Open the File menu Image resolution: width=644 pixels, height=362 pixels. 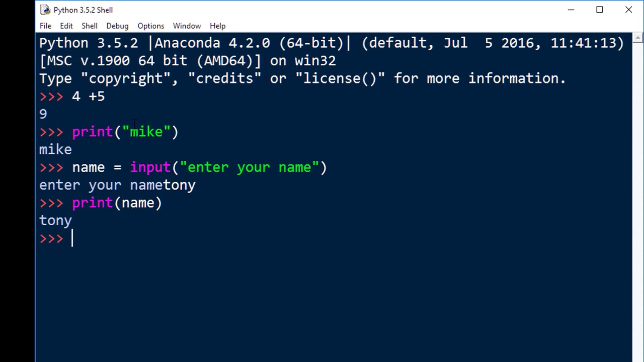point(45,26)
